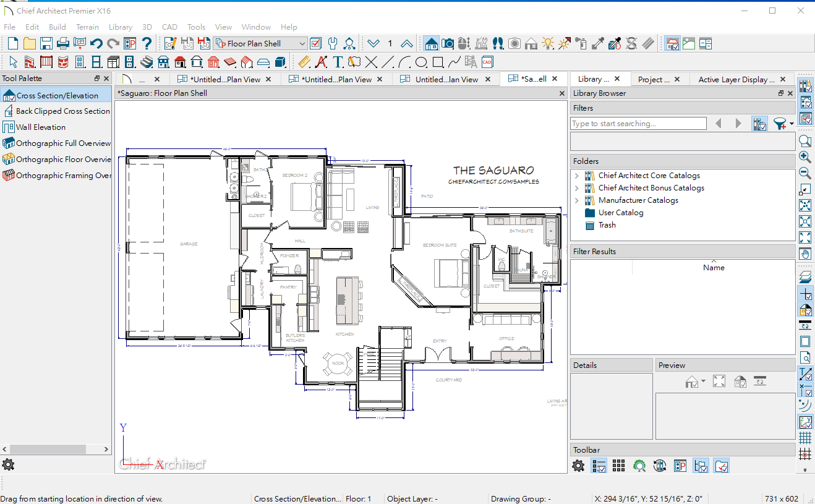This screenshot has height=504, width=815.
Task: Expand Chief Architect Bonus Catalogs
Action: (x=577, y=188)
